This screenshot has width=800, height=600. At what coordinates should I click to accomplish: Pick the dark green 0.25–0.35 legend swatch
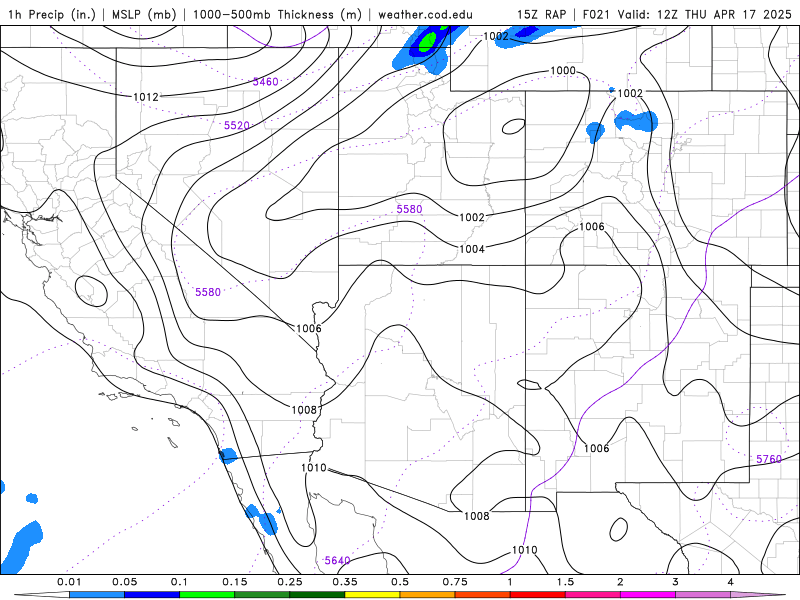point(317,595)
